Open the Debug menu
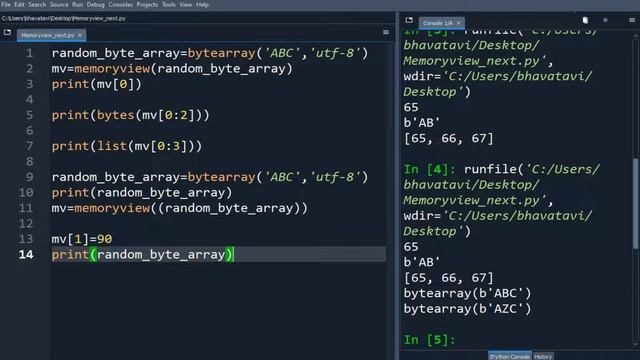 coord(96,4)
